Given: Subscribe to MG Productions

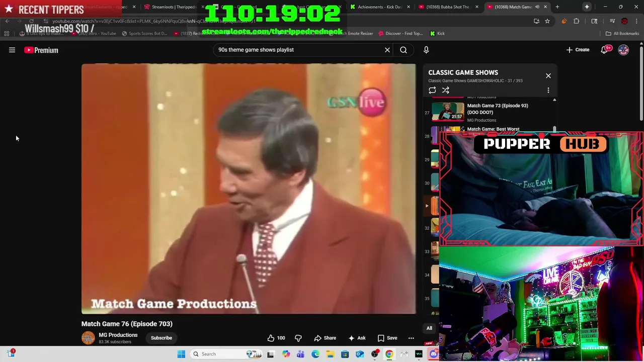Looking at the screenshot, I should tap(162, 338).
